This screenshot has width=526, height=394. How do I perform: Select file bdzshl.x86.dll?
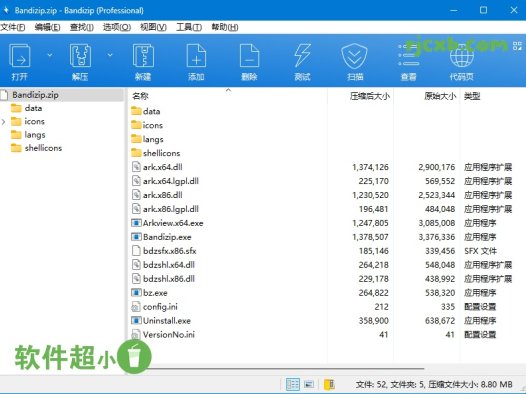pos(169,279)
